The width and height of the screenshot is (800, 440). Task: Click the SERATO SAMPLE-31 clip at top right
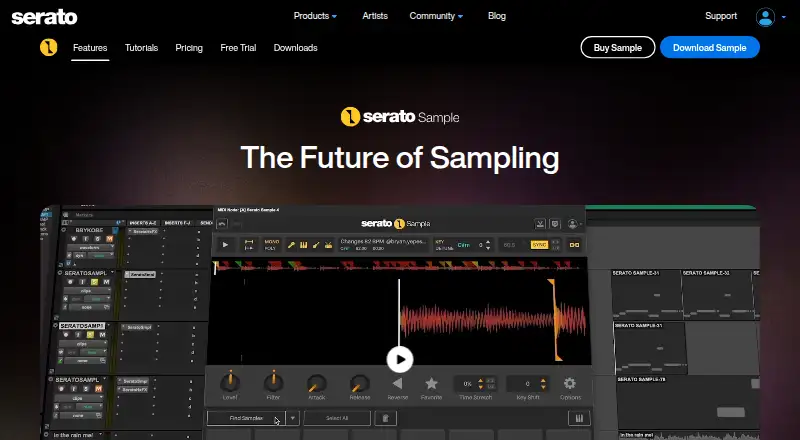click(646, 295)
